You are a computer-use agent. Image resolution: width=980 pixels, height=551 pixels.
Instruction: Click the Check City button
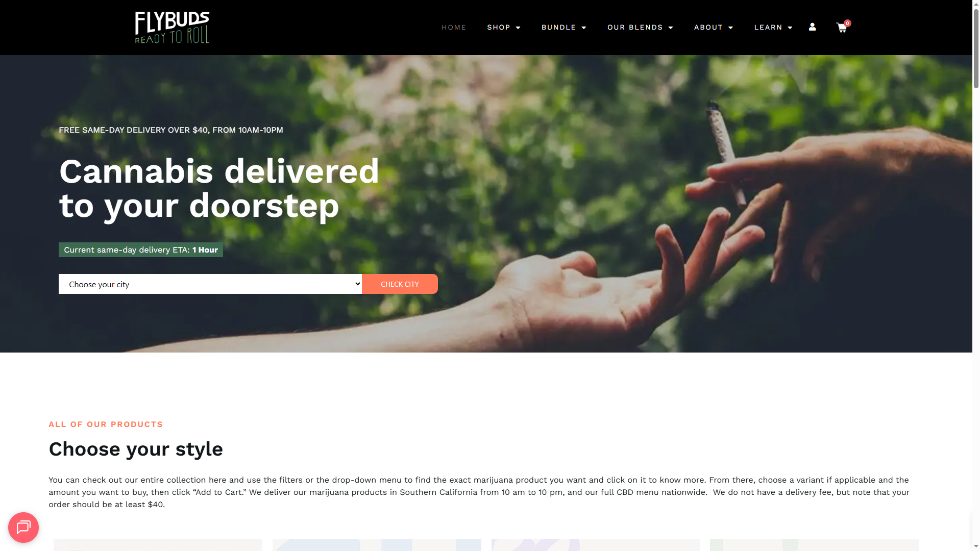[400, 284]
